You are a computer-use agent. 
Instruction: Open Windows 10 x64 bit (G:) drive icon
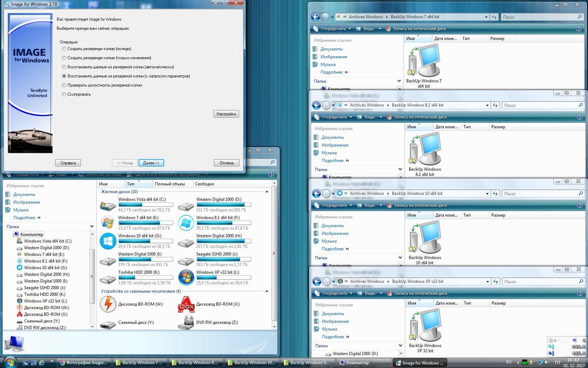pos(108,241)
